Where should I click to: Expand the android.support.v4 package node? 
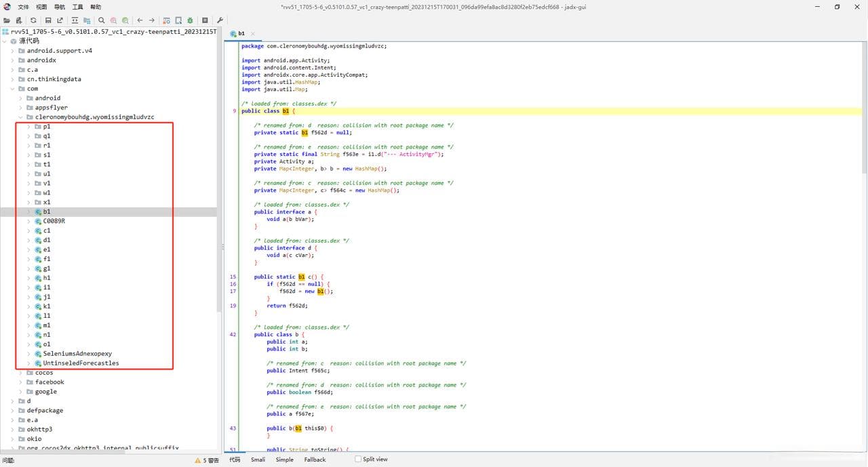[x=12, y=51]
